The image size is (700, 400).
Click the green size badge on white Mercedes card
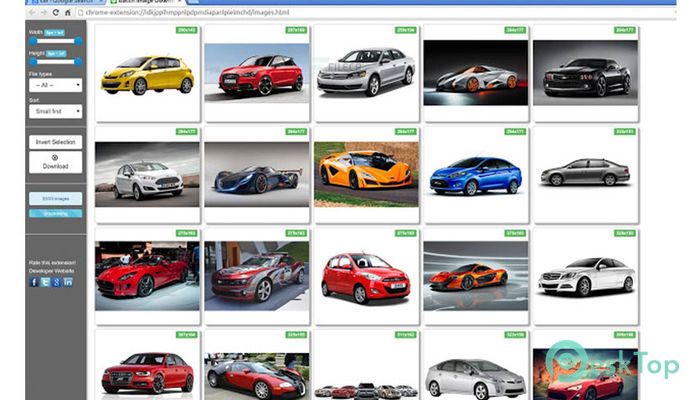pos(625,233)
